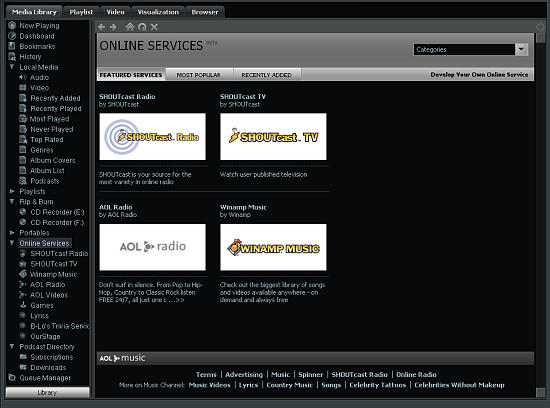Click the browser back arrow icon
This screenshot has height=408, width=550.
[102, 27]
